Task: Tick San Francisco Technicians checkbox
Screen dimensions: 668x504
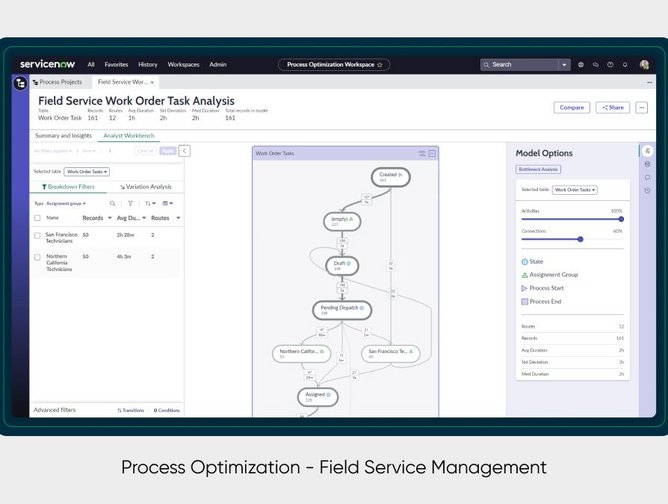Action: tap(37, 235)
